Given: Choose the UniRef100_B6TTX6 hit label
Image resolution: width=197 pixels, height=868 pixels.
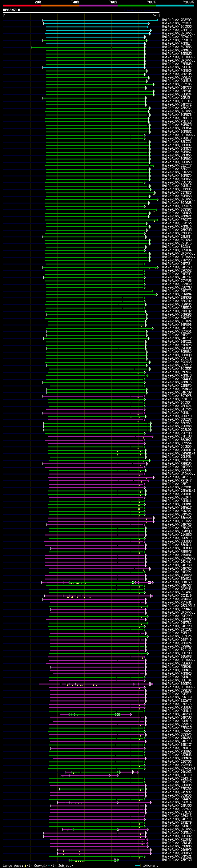Looking at the screenshot, I should click(x=177, y=101).
